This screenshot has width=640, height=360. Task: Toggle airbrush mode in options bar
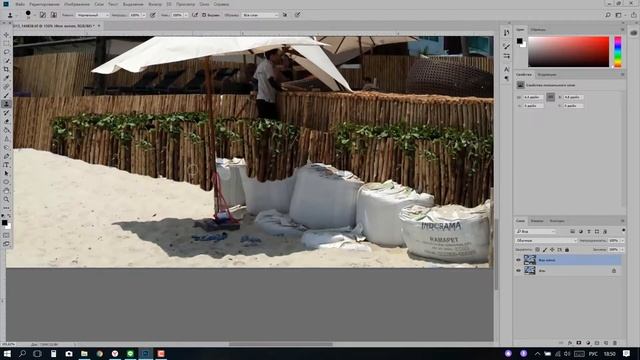pyautogui.click(x=195, y=15)
